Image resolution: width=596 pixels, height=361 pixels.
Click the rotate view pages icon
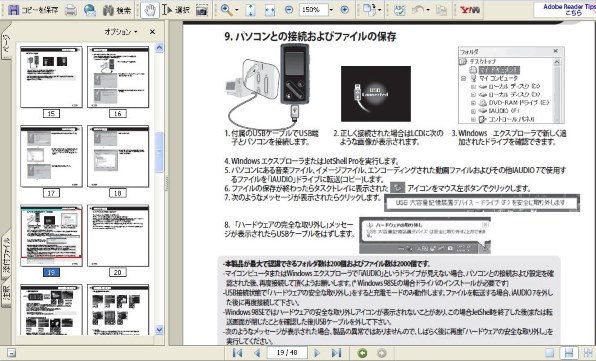click(x=369, y=10)
